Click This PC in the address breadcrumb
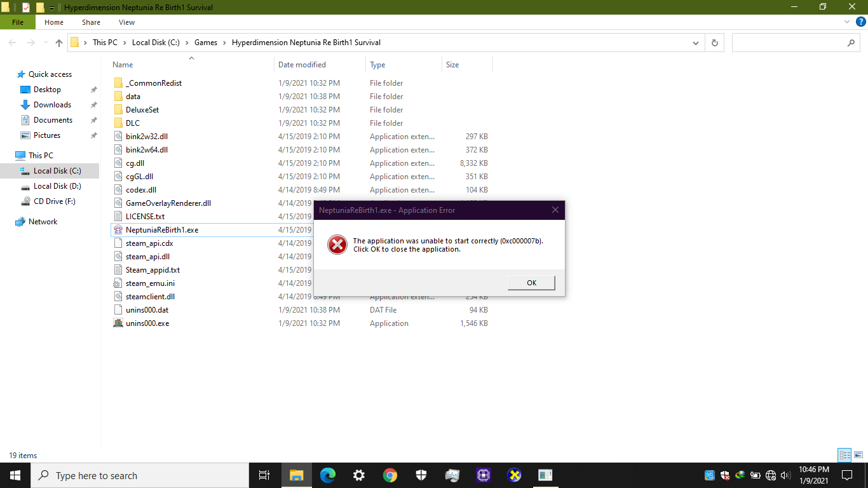This screenshot has width=868, height=488. (x=105, y=43)
